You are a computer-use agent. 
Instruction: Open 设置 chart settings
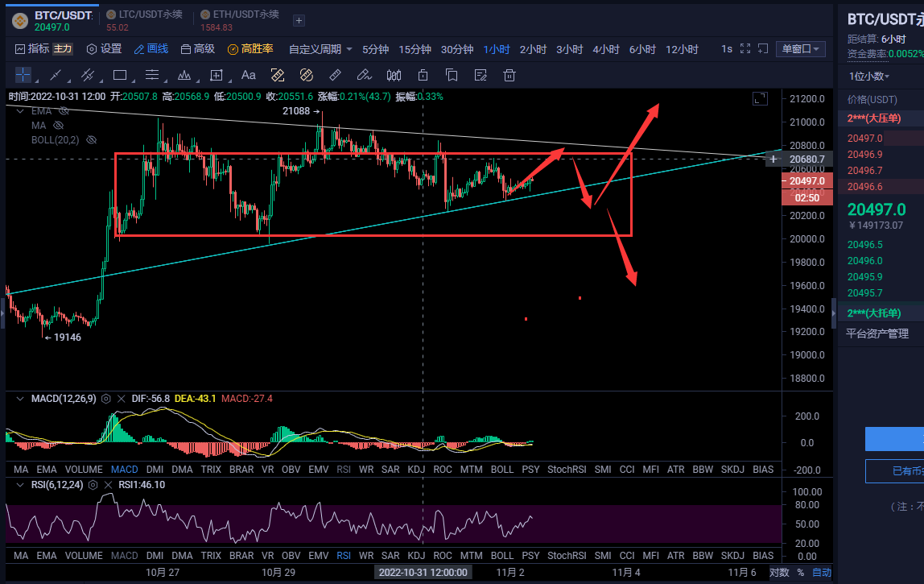click(x=104, y=49)
